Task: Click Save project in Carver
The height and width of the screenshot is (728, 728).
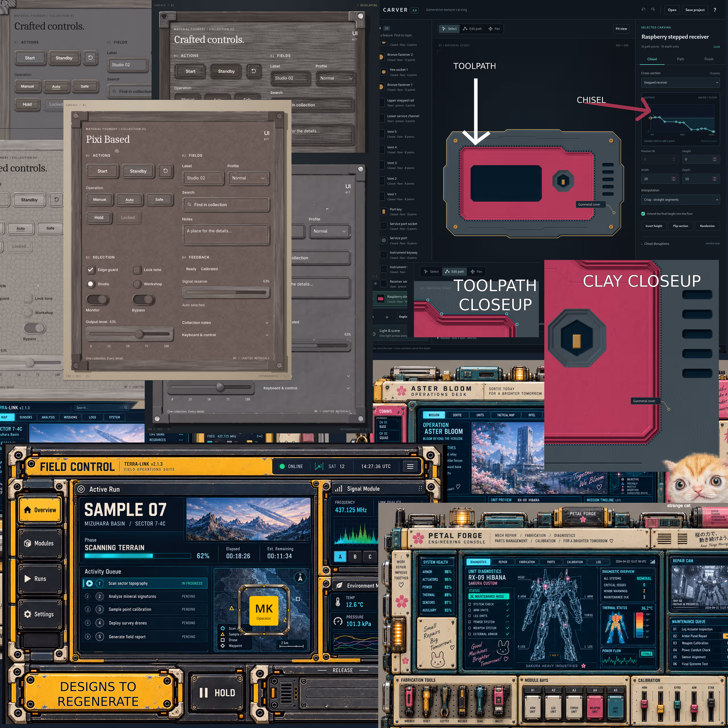Action: (x=695, y=10)
